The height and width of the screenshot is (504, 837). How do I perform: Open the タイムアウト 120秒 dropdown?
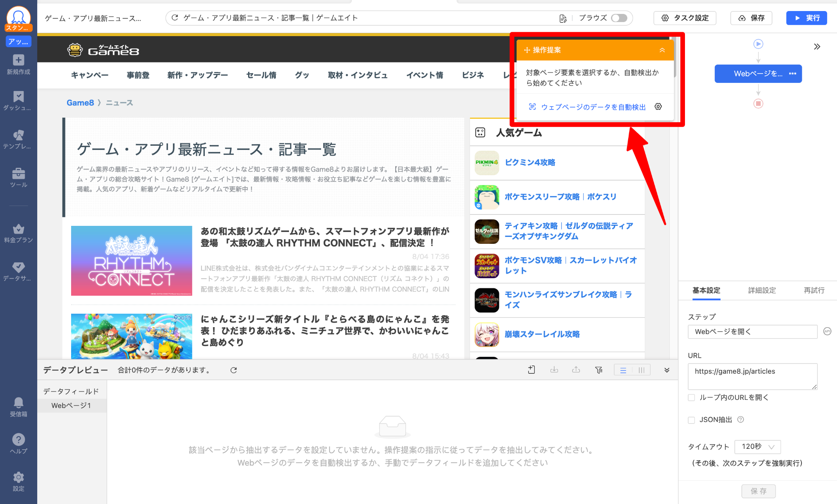tap(758, 447)
